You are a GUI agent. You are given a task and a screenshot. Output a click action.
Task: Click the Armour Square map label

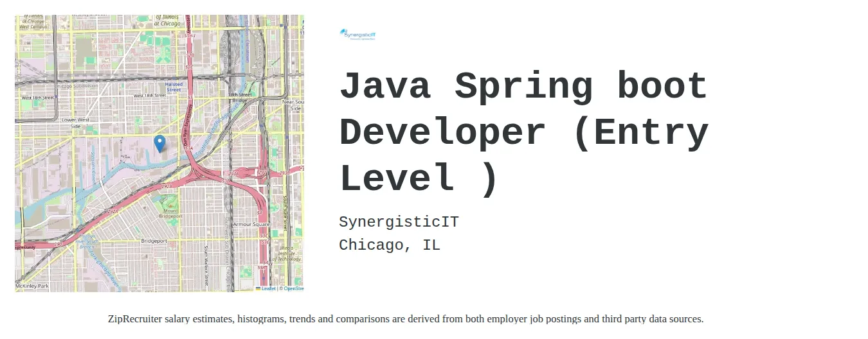(251, 224)
